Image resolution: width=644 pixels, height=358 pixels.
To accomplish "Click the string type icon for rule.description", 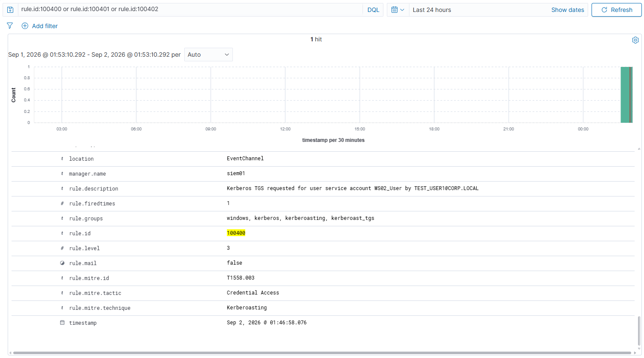I will (62, 189).
